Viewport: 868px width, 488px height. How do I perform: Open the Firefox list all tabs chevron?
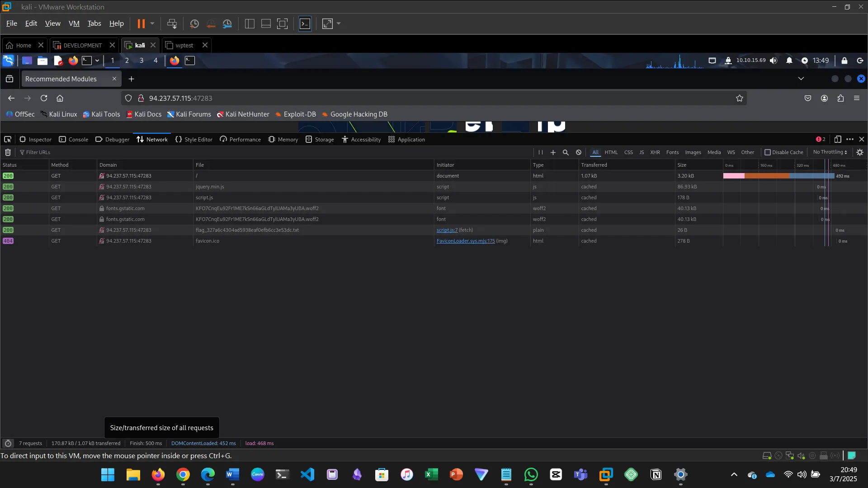801,79
